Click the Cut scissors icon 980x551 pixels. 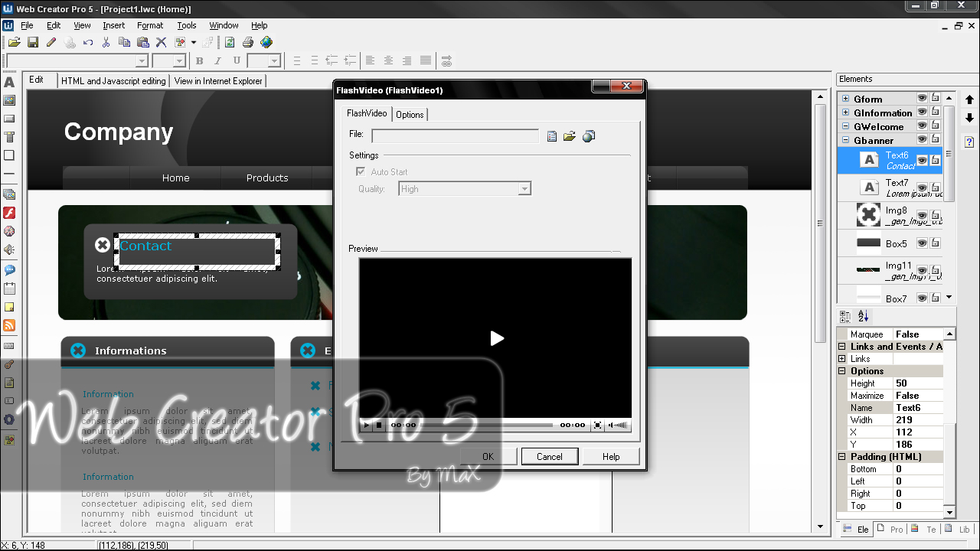click(106, 42)
